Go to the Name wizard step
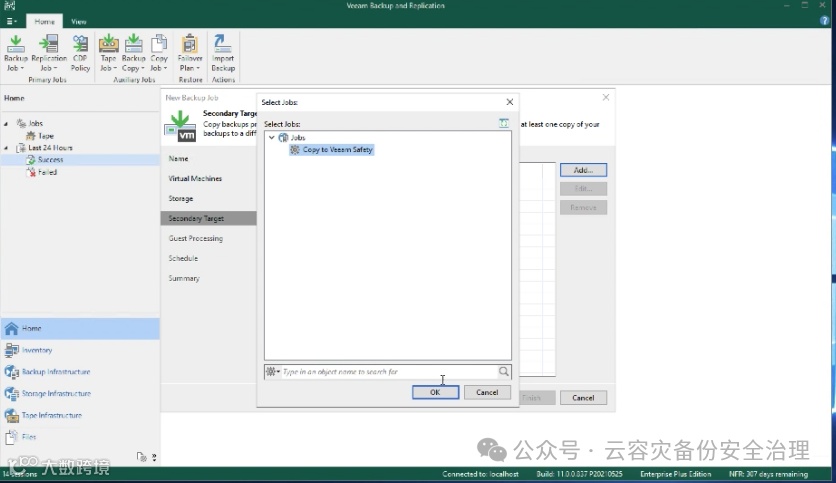Image resolution: width=836 pixels, height=483 pixels. [178, 158]
